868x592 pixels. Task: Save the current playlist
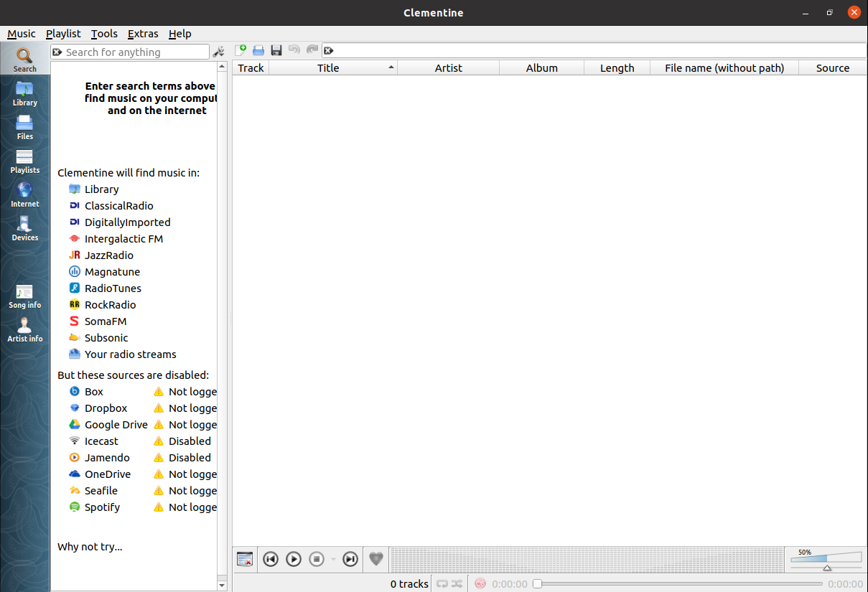(x=276, y=50)
